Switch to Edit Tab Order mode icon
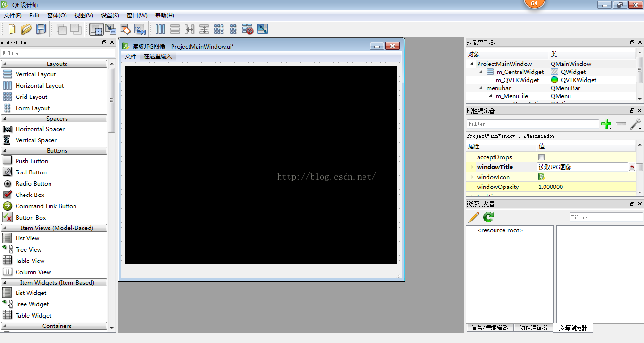Screen dimensions: 644x343 pos(140,29)
